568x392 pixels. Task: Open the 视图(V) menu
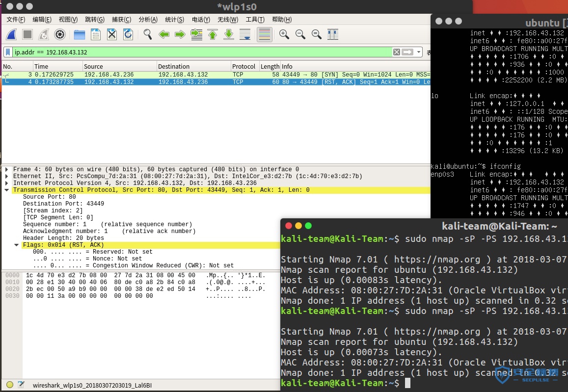[x=68, y=20]
